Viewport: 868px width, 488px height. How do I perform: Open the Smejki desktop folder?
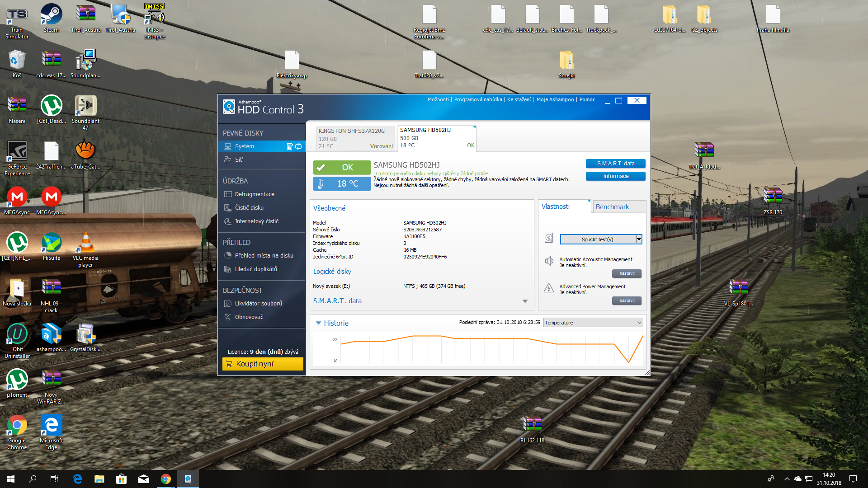[566, 64]
